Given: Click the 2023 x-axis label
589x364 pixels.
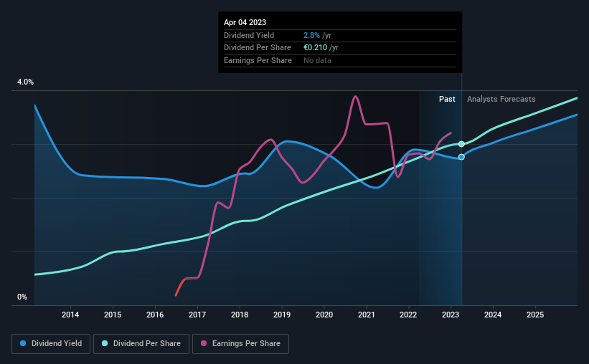Looking at the screenshot, I should 451,315.
